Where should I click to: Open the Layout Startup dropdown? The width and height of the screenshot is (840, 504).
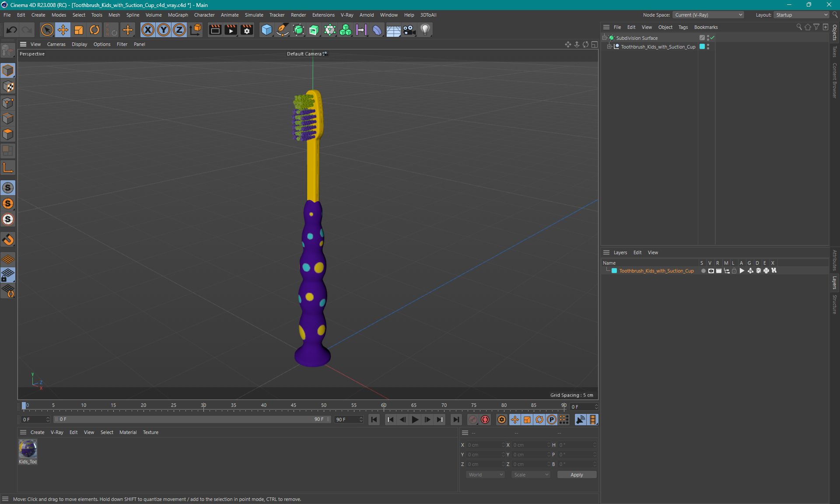coord(801,15)
